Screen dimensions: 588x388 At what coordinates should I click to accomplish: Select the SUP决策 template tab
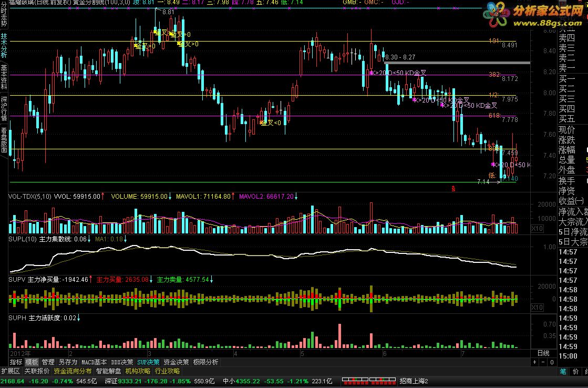click(148, 362)
